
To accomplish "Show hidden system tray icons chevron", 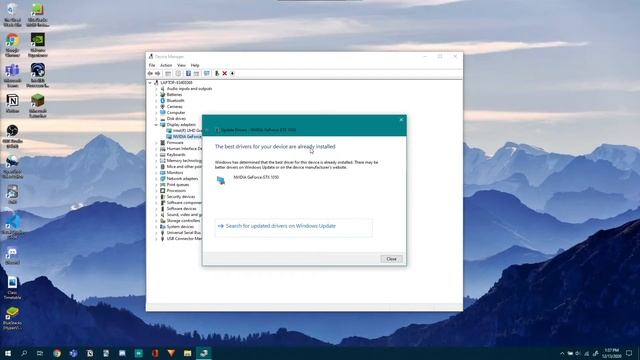I will 562,353.
